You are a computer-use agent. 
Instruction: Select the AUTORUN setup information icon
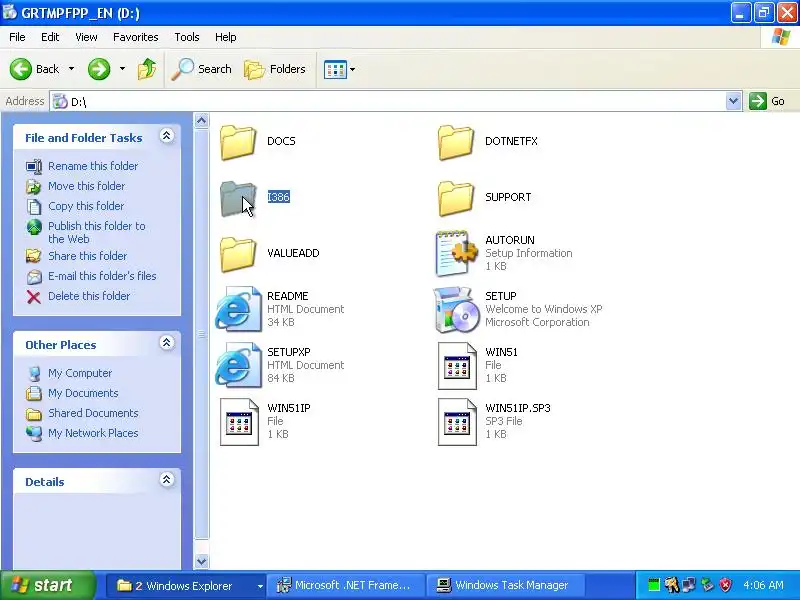[456, 254]
